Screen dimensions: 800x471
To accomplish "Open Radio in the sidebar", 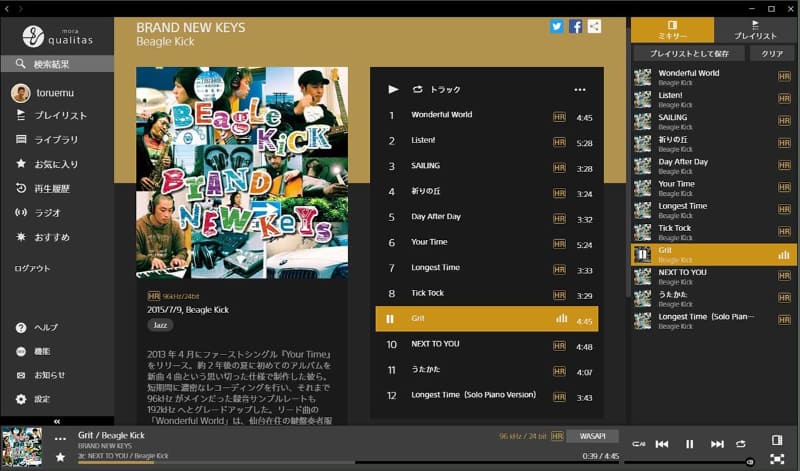I will (38, 212).
